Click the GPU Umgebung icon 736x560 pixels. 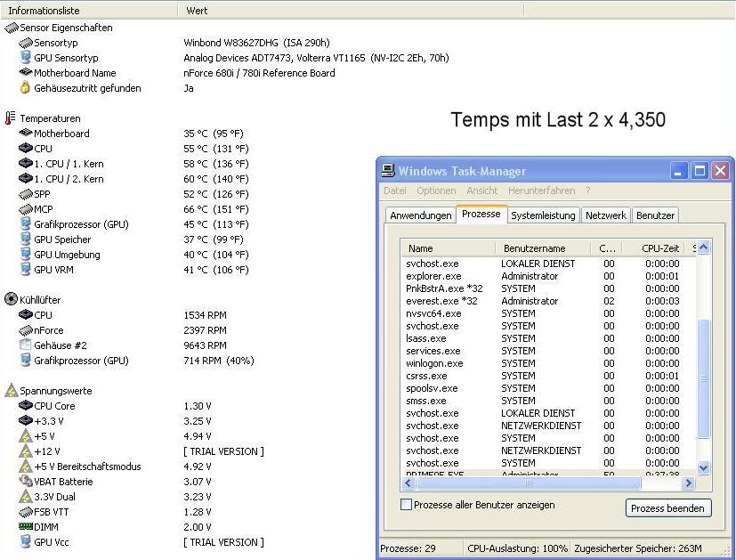[x=26, y=254]
